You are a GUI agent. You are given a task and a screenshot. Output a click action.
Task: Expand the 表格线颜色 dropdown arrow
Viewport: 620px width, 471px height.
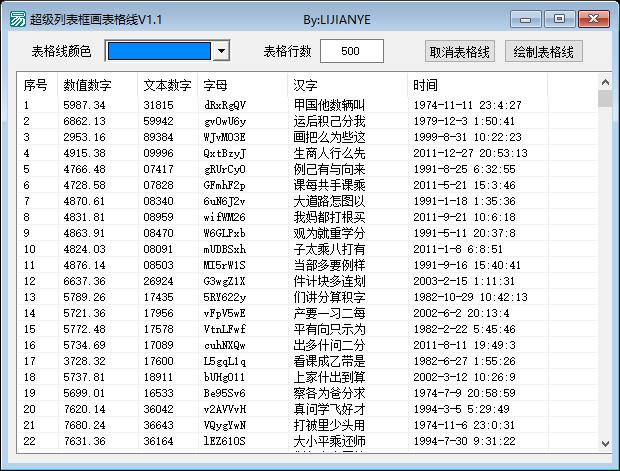click(220, 51)
